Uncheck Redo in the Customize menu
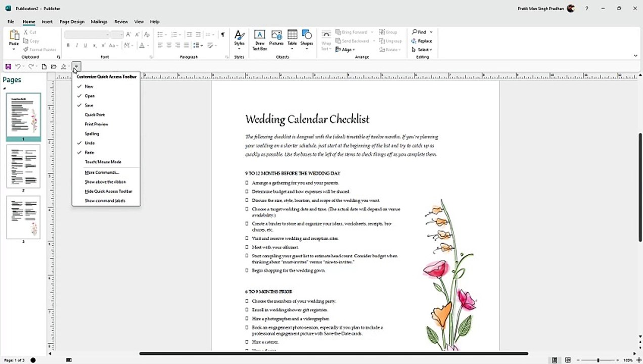Image resolution: width=643 pixels, height=364 pixels. tap(106, 153)
